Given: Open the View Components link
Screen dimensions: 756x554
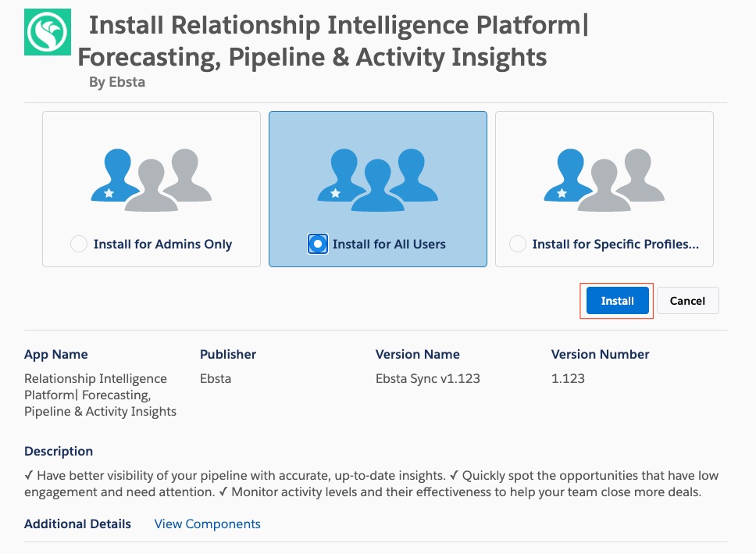Looking at the screenshot, I should pos(207,524).
